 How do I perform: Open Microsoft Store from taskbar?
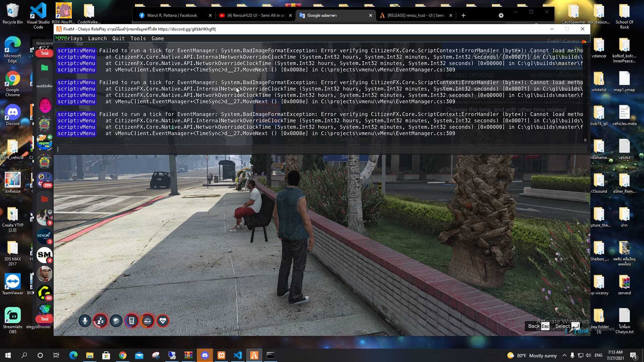106,355
